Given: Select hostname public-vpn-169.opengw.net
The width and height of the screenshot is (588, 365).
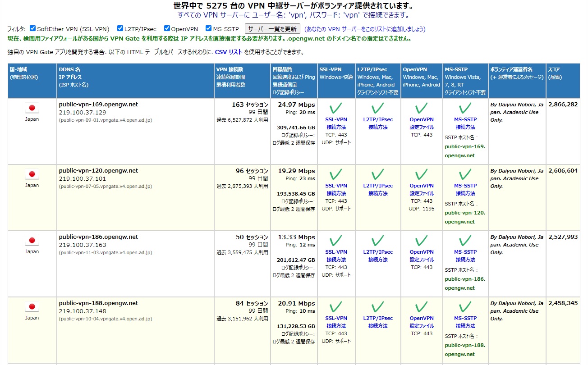Looking at the screenshot, I should pyautogui.click(x=98, y=105).
